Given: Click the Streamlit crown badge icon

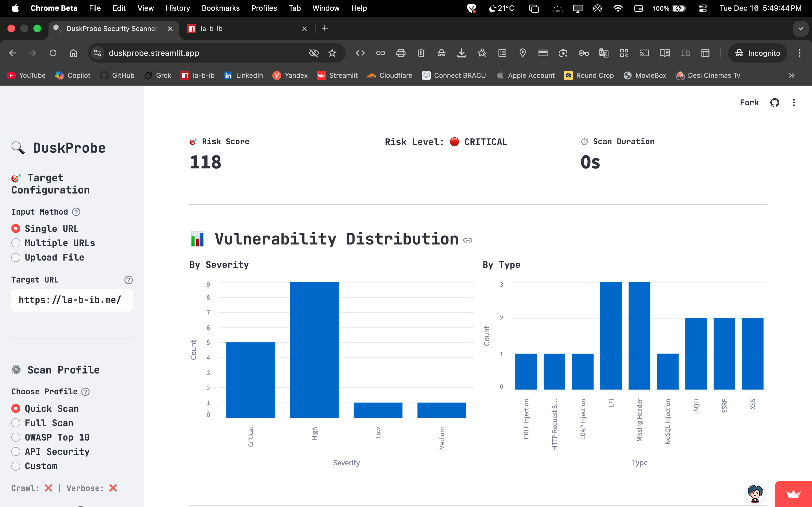Looking at the screenshot, I should [x=793, y=494].
